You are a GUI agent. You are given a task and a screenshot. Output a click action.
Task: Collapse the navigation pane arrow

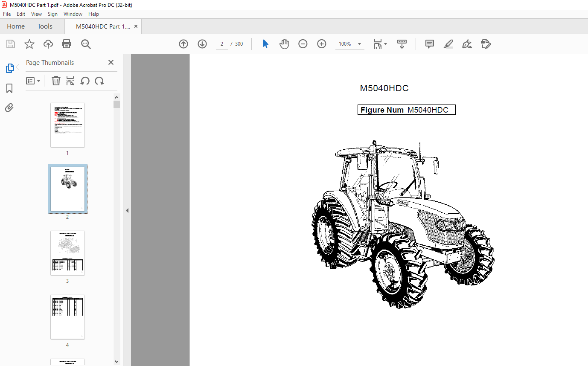pos(127,210)
